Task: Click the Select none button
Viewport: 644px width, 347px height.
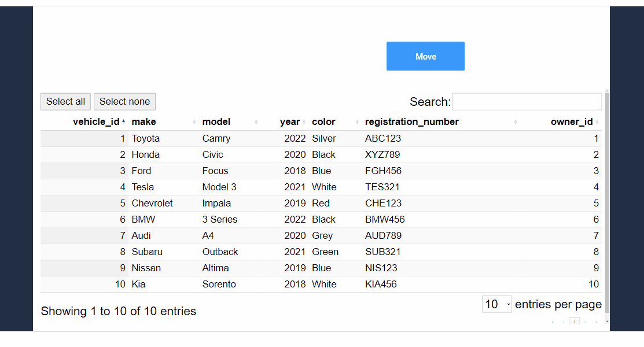Action: (124, 102)
